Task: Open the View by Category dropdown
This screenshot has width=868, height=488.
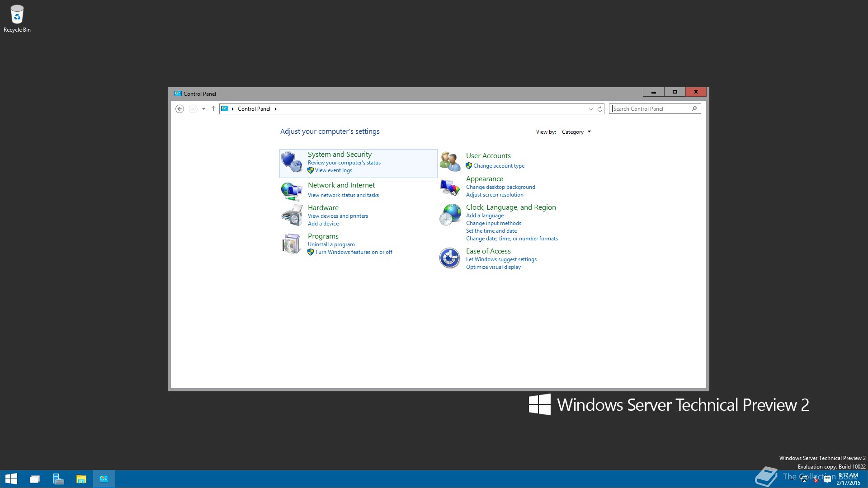Action: point(576,132)
